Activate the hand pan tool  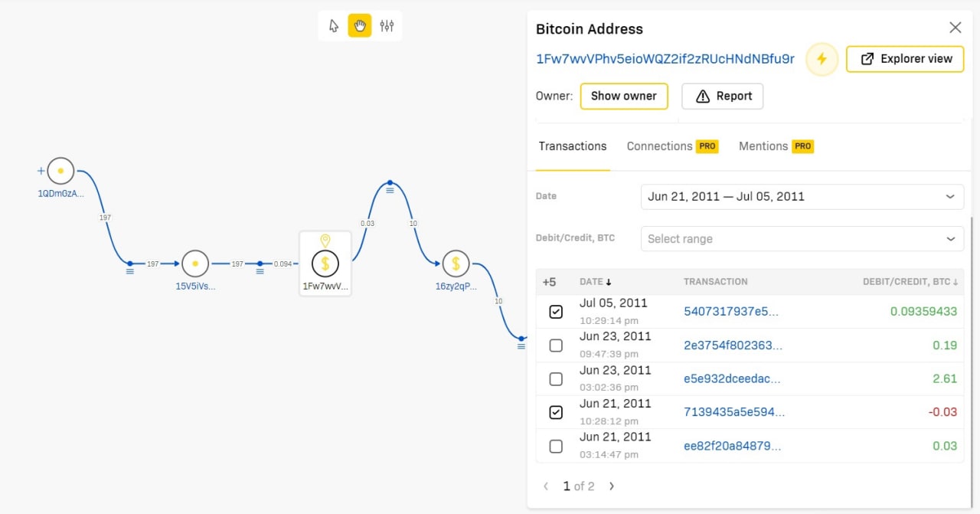[x=360, y=26]
